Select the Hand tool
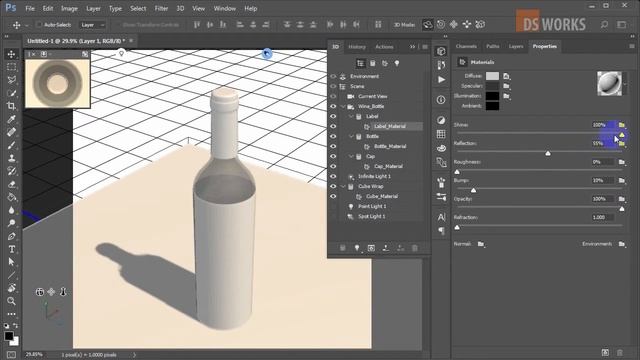Viewport: 640px width, 360px height. [x=11, y=288]
